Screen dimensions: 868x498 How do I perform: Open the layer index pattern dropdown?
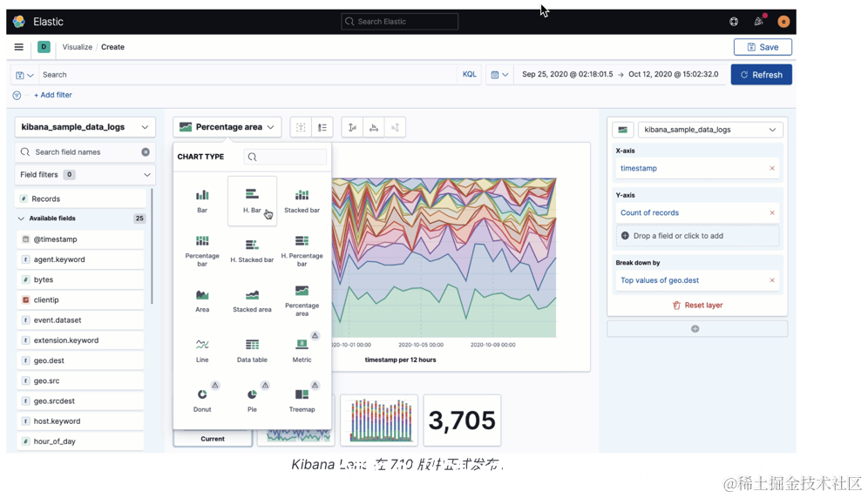point(710,130)
